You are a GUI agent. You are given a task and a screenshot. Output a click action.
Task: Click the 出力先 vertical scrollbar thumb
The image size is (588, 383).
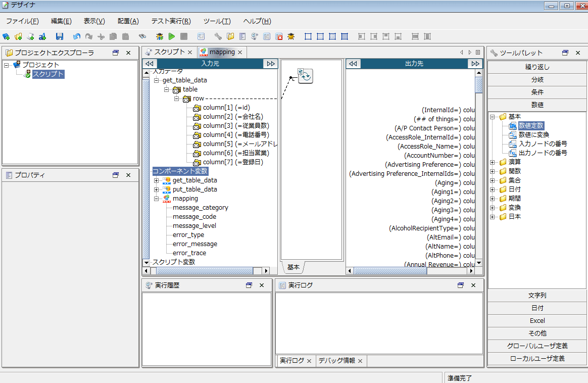(x=479, y=85)
